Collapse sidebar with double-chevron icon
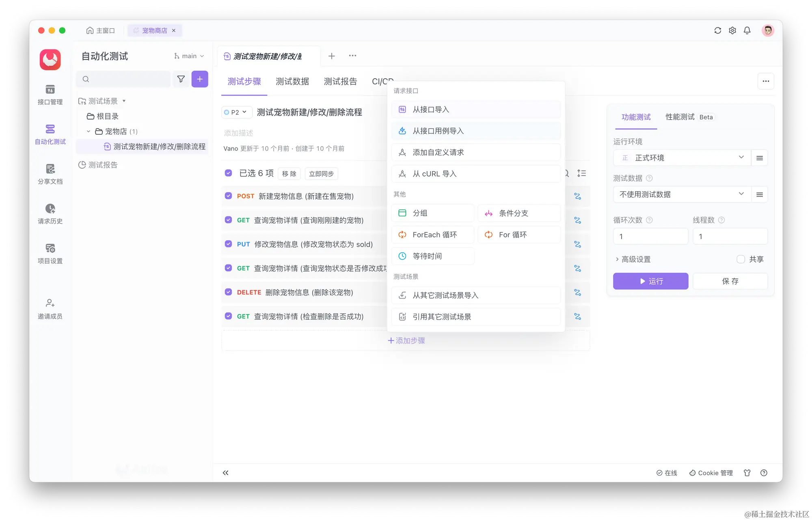 225,473
